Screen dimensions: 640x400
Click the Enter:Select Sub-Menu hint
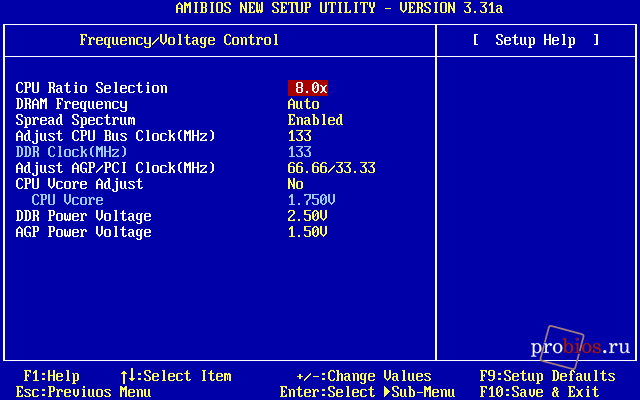[x=367, y=392]
